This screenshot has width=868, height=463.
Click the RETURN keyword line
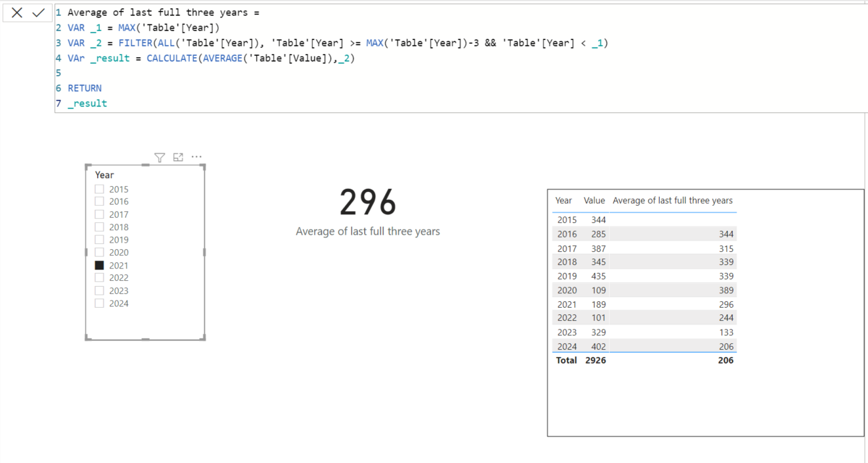point(85,88)
